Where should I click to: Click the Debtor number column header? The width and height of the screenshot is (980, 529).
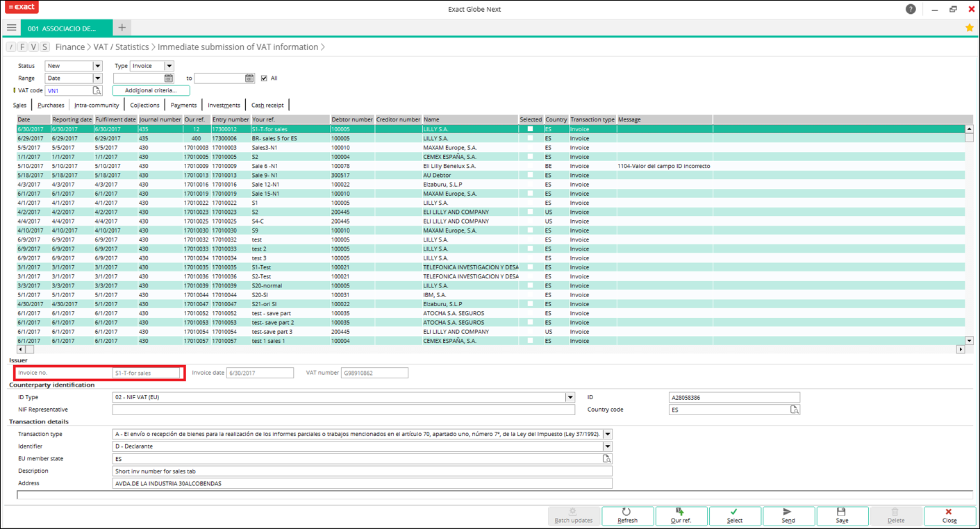pos(352,119)
